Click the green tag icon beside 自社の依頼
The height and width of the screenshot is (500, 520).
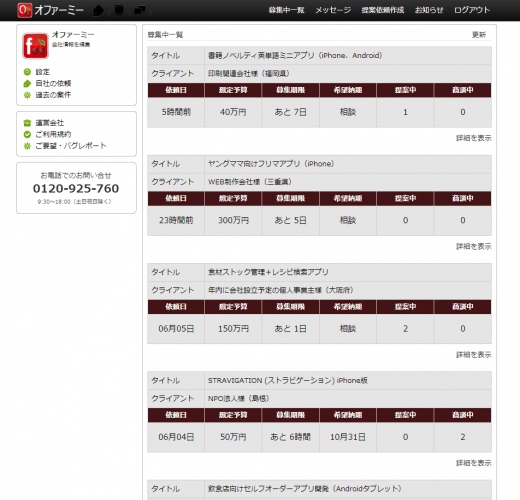click(27, 83)
